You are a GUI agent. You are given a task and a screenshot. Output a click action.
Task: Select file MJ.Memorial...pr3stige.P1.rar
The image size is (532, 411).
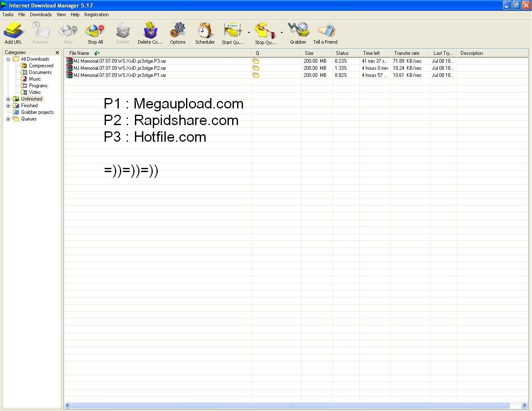pyautogui.click(x=120, y=75)
